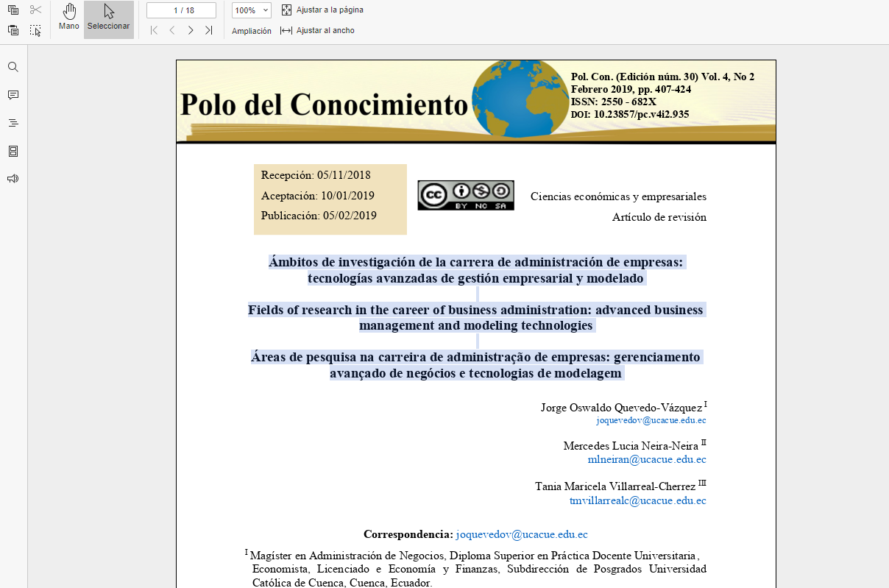This screenshot has width=889, height=588.
Task: Click the joquevedov@ucacue.edu.ec email under Jorge Oswaldo
Action: tap(651, 420)
